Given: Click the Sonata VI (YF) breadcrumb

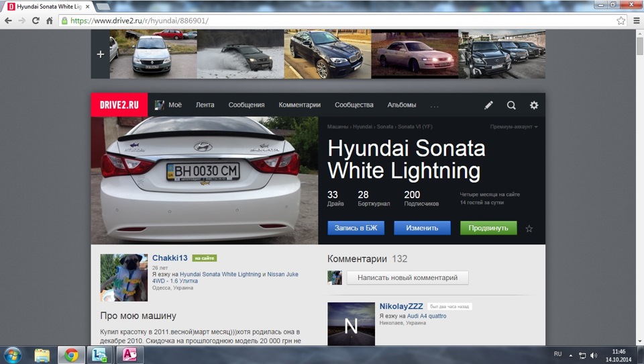Looking at the screenshot, I should coord(415,127).
